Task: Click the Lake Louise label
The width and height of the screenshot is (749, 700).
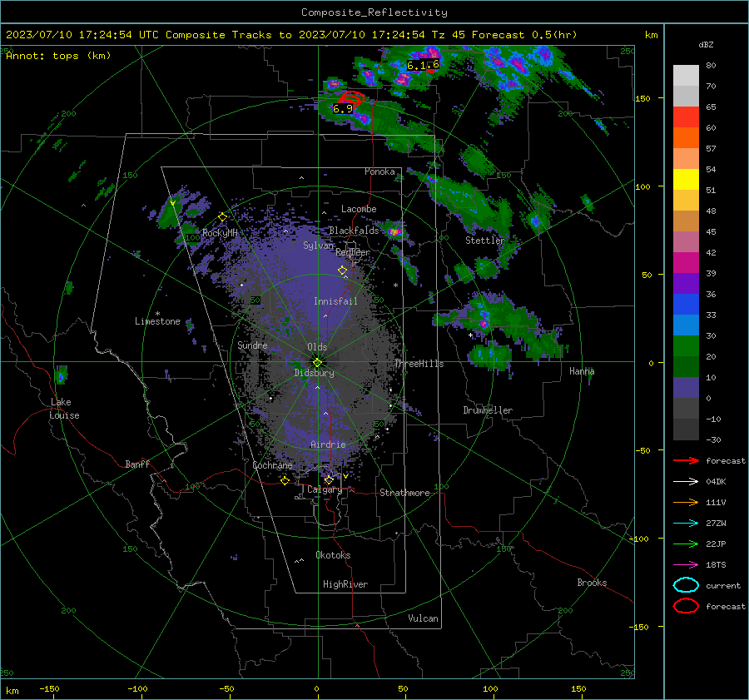Action: click(64, 409)
